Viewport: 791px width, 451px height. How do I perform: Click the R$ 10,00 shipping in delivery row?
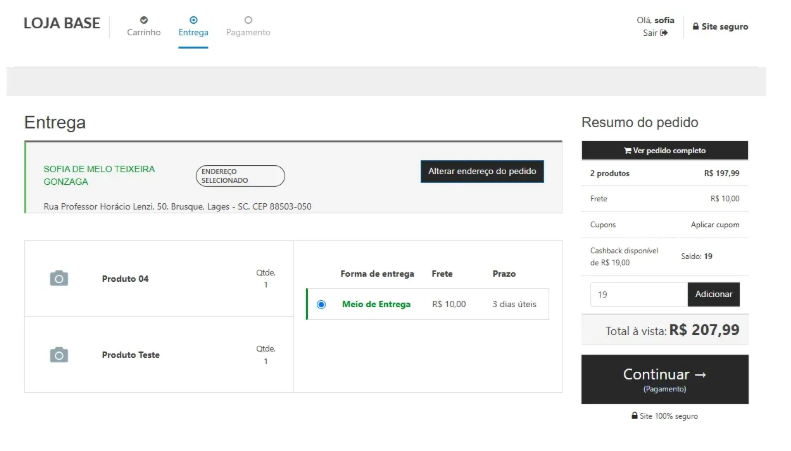[x=449, y=304]
